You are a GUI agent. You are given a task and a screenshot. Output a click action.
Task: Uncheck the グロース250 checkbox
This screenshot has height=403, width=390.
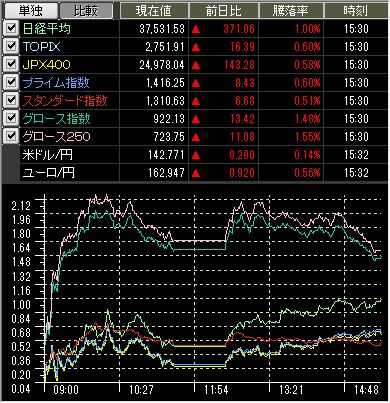pyautogui.click(x=11, y=136)
